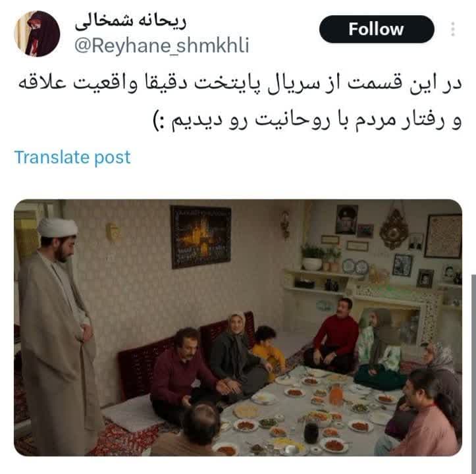
Task: Open Reyhane's profile avatar picture
Action: tap(37, 34)
